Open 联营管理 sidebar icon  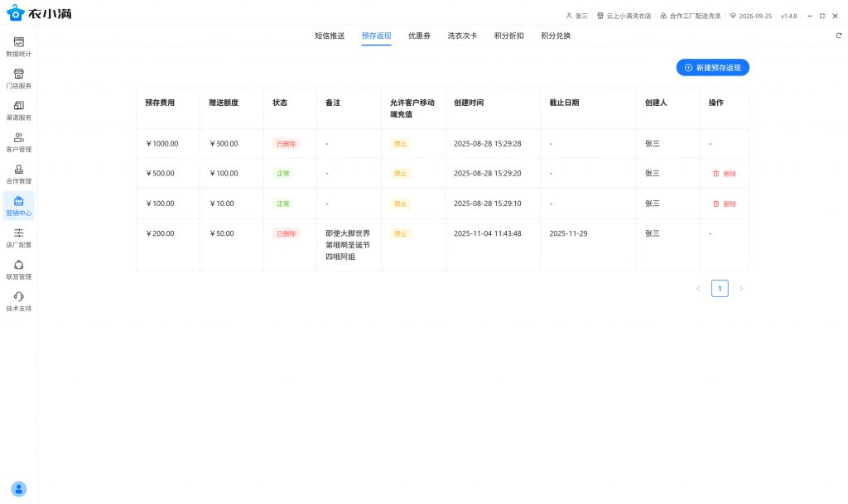(x=18, y=270)
